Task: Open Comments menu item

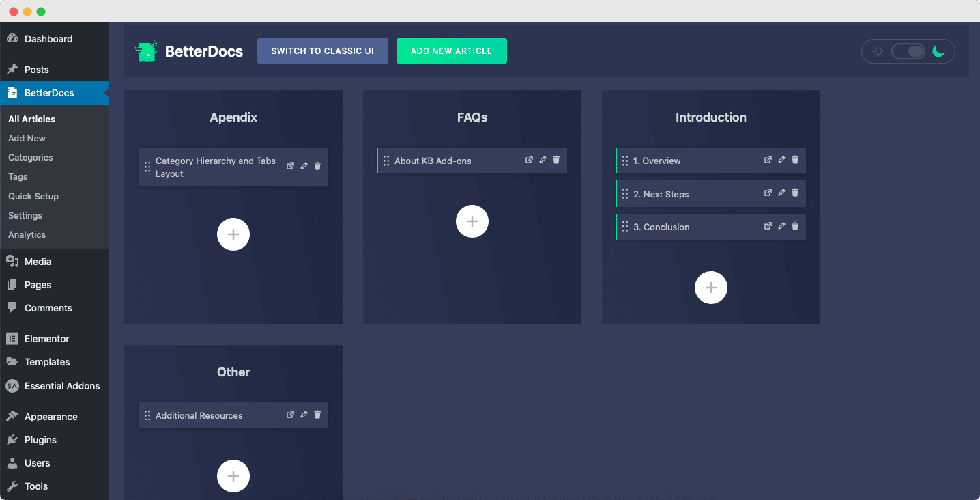Action: point(55,308)
